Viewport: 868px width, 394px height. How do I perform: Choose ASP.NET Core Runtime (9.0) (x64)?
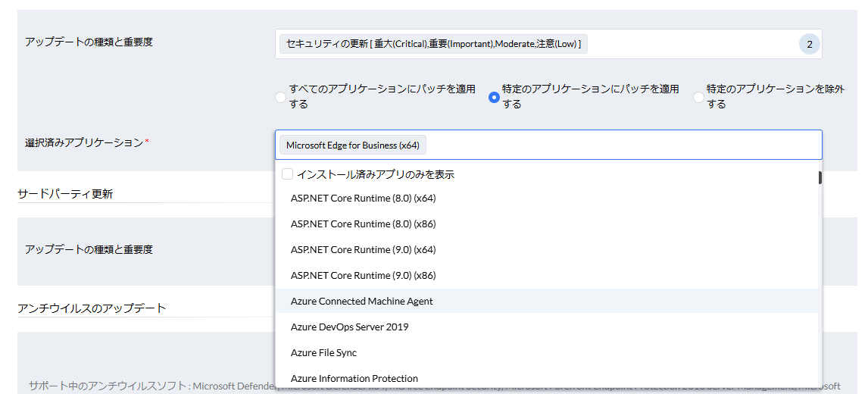coord(364,250)
